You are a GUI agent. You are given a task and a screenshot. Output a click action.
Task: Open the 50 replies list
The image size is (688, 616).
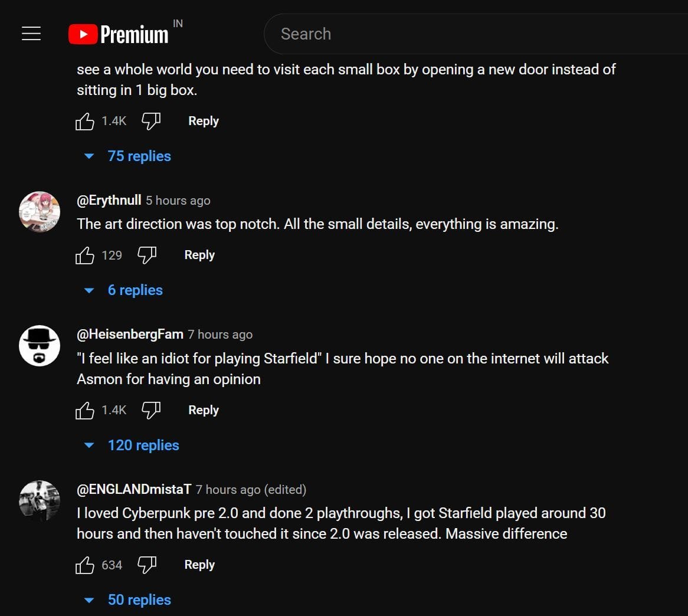pos(139,599)
